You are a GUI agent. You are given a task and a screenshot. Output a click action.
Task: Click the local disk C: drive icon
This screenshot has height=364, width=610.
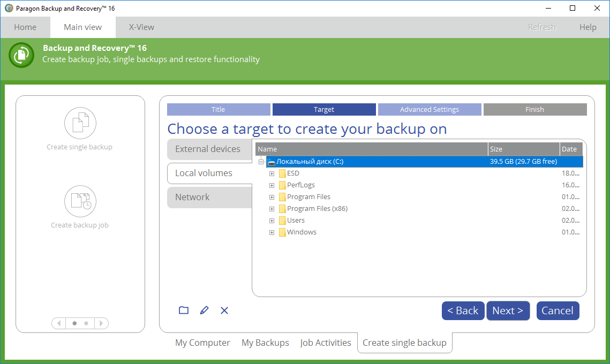point(271,162)
